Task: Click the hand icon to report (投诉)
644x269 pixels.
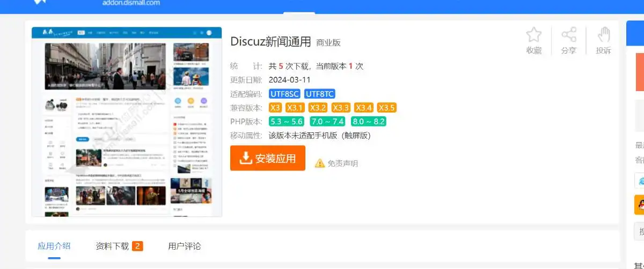Action: point(604,35)
